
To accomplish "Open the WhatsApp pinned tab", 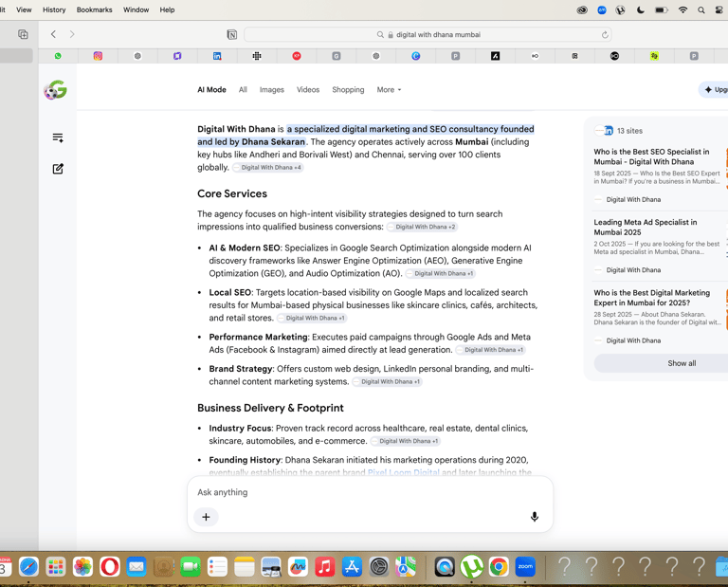I will [x=58, y=56].
